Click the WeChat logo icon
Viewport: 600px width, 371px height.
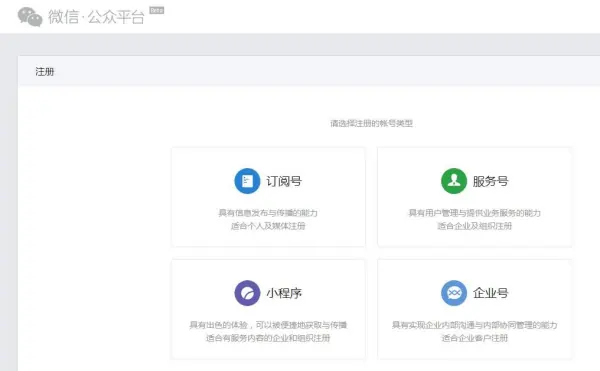pyautogui.click(x=30, y=17)
